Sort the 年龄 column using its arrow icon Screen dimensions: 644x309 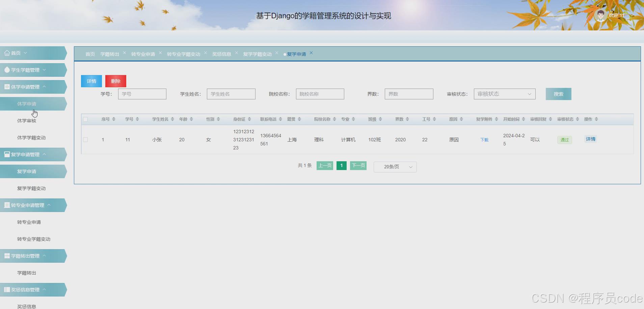191,119
